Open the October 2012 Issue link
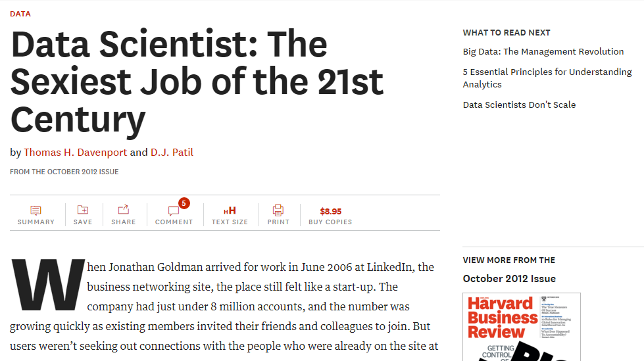The image size is (644, 361). (x=509, y=278)
